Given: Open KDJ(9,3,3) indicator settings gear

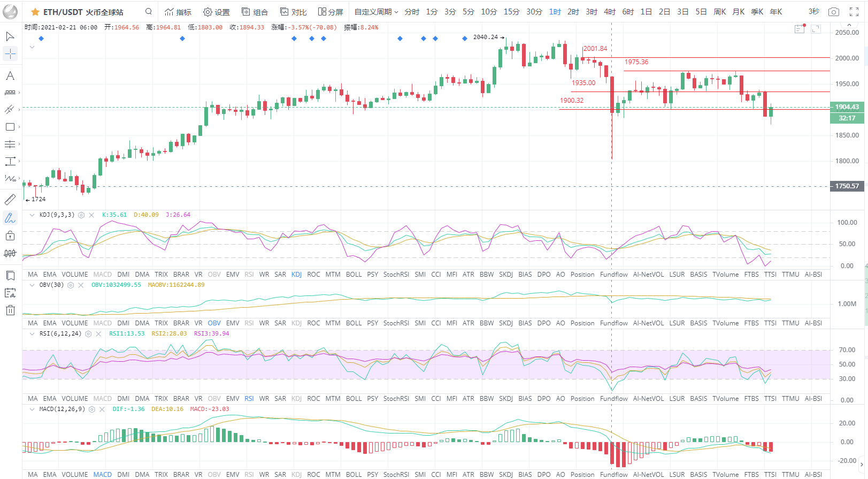Looking at the screenshot, I should (x=81, y=215).
